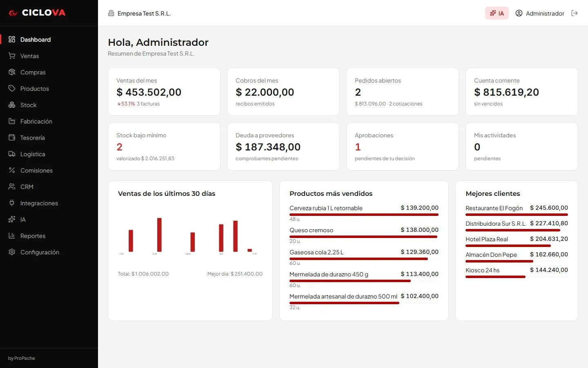Viewport: 588px width, 368px height.
Task: Open the Ventas menu label
Action: point(30,56)
